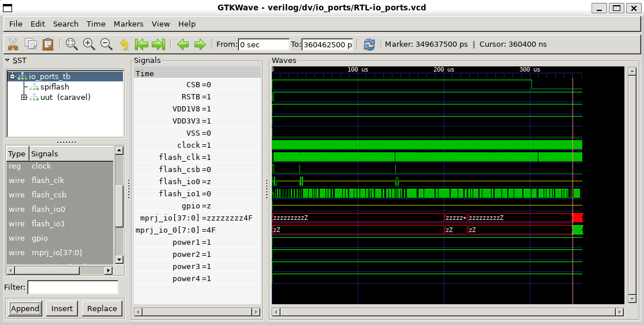
Task: Select the flash_csb =0 signal row
Action: [197, 169]
